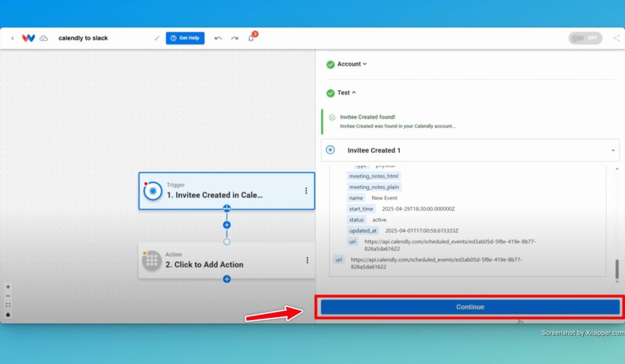Click the Test green check icon
This screenshot has width=625, height=364.
coord(330,93)
